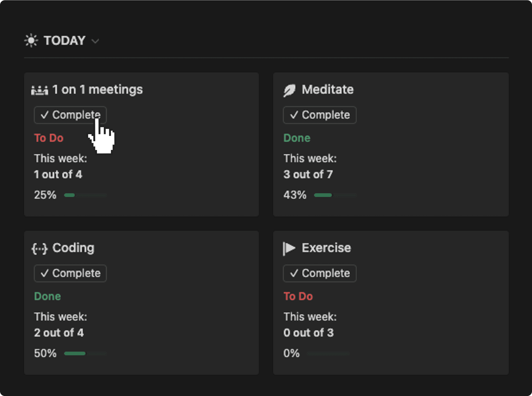
Task: Click the people icon for 1 on 1 meetings
Action: tap(40, 90)
